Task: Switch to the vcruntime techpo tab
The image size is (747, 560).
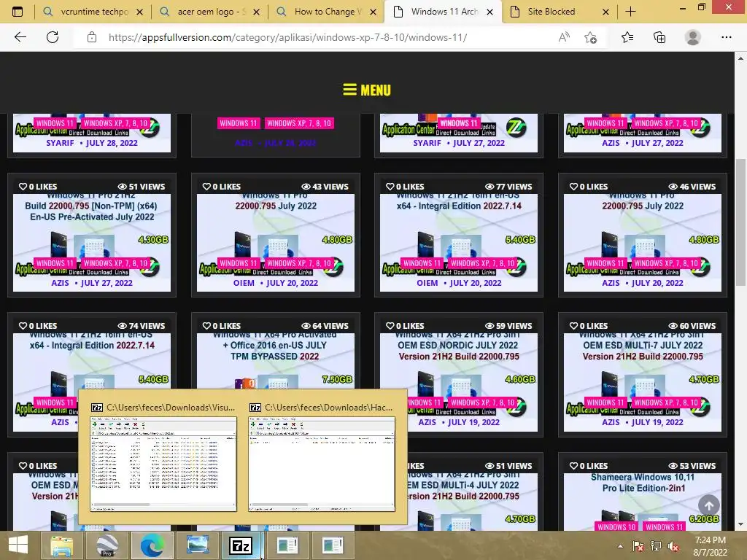Action: 93,12
